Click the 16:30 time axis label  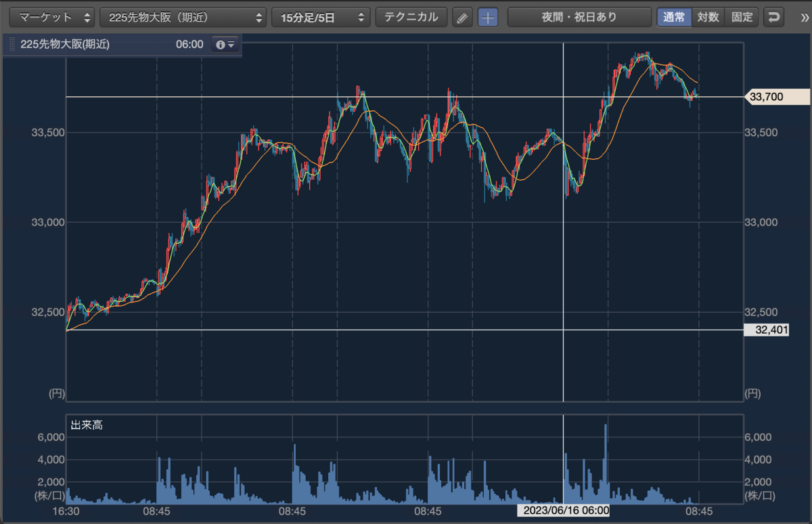(66, 511)
